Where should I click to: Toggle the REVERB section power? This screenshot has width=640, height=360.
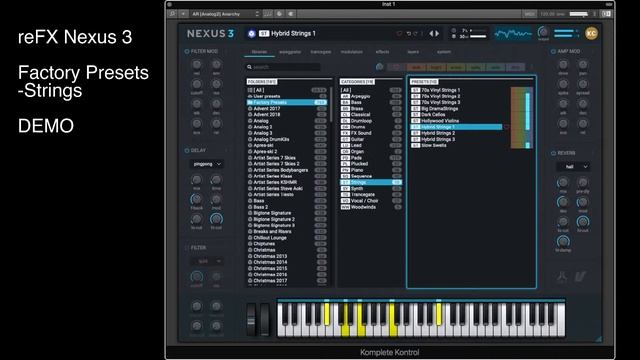click(553, 153)
